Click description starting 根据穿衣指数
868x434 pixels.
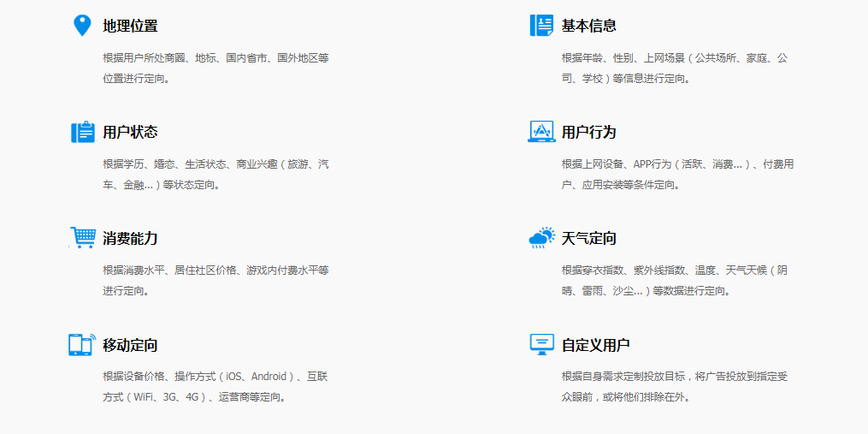point(675,281)
